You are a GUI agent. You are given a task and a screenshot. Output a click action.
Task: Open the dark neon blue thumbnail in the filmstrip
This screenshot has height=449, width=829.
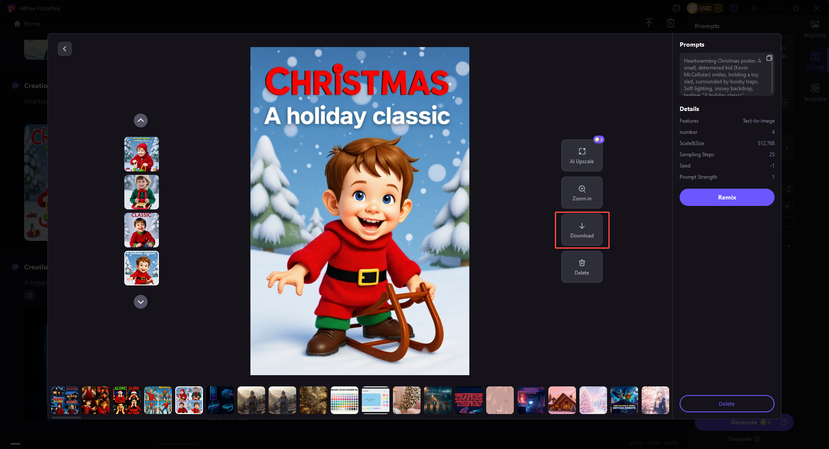click(x=220, y=400)
